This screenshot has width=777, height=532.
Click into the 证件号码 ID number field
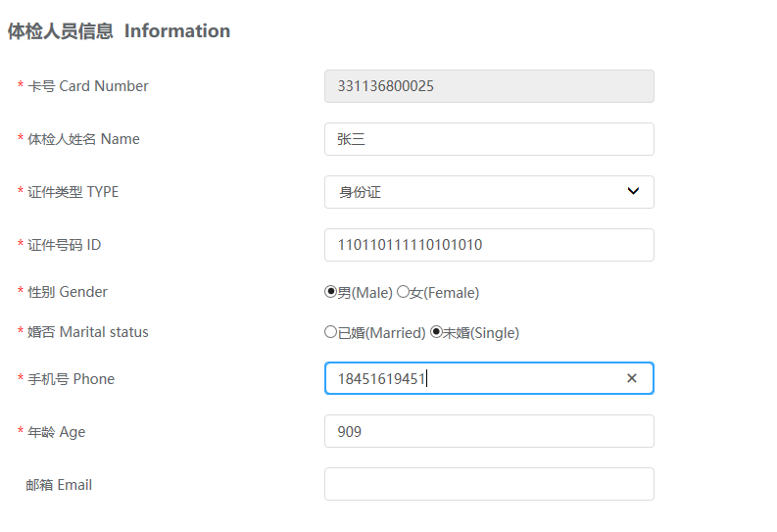pyautogui.click(x=488, y=245)
